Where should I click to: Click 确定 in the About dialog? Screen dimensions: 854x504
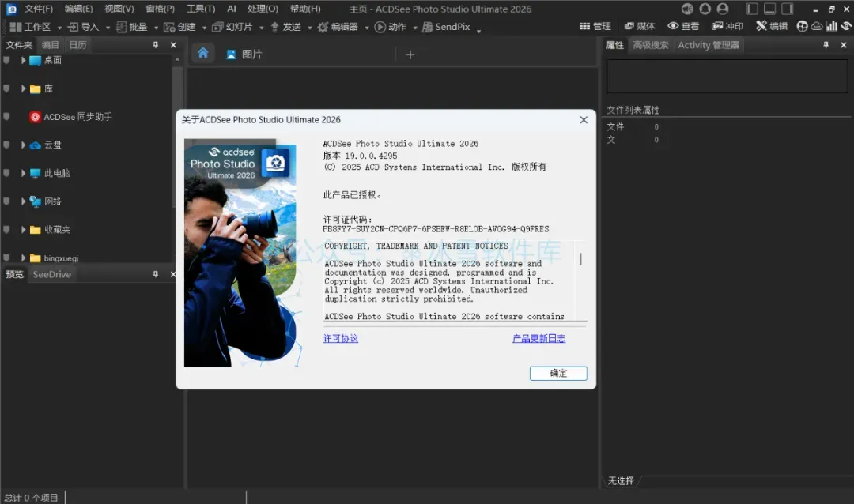[558, 374]
